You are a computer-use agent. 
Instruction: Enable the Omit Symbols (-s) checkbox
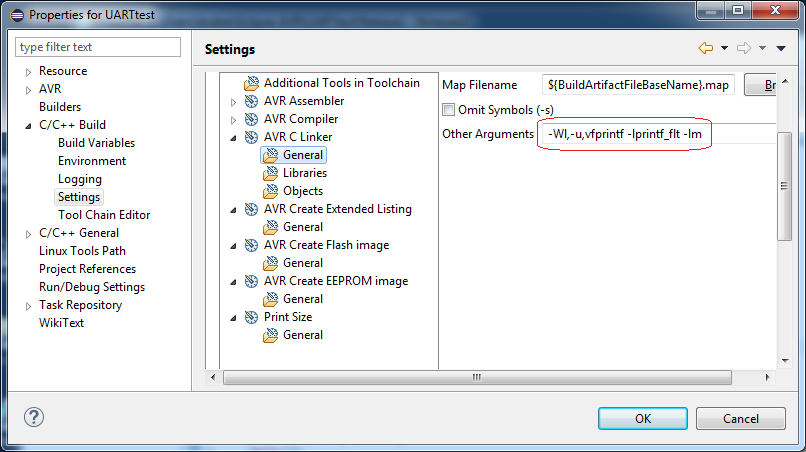(449, 109)
